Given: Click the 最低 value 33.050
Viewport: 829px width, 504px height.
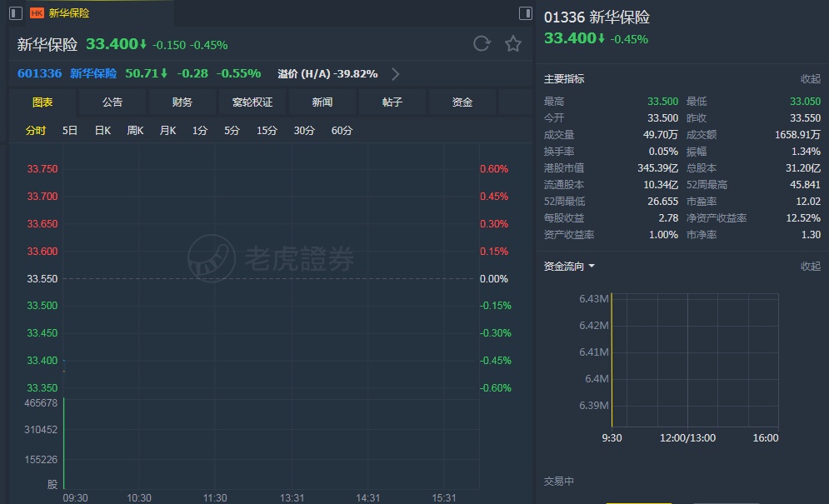Looking at the screenshot, I should pos(805,102).
